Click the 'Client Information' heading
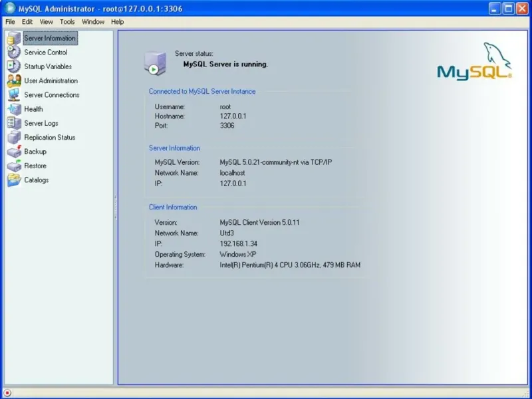Viewport: 532px width, 399px height. click(173, 207)
